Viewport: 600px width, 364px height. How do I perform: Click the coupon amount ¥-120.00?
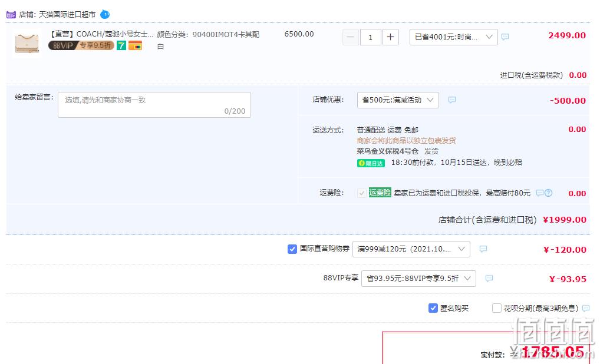(565, 250)
